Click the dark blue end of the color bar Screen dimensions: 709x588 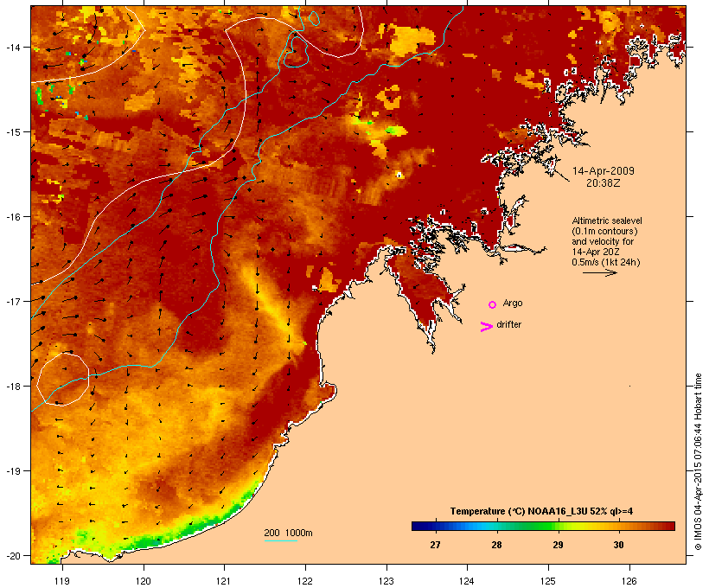point(418,526)
